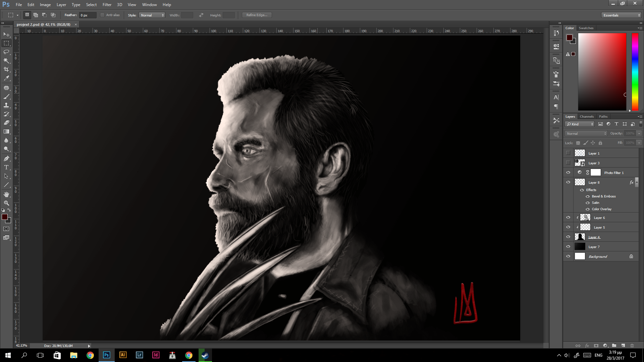Click the Feather input field
644x362 pixels.
(x=88, y=15)
